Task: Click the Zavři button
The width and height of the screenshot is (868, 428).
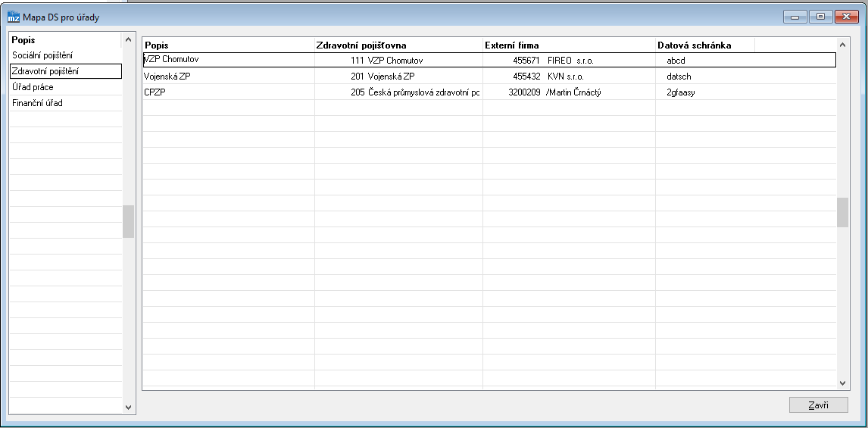Action: 818,405
